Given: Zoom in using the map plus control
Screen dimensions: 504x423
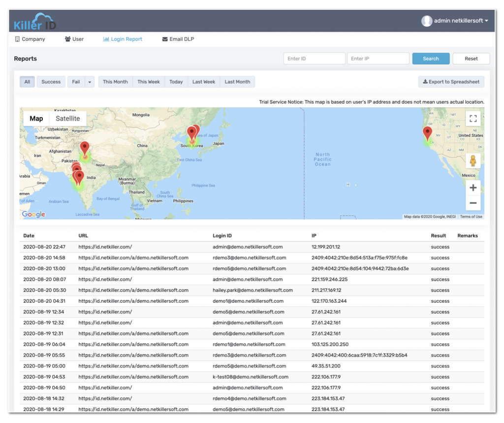Looking at the screenshot, I should 473,188.
